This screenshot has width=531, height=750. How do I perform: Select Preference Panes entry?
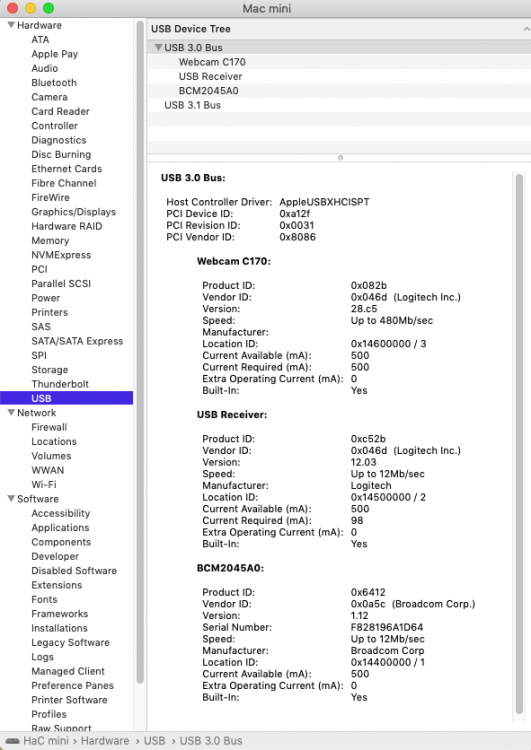[72, 685]
